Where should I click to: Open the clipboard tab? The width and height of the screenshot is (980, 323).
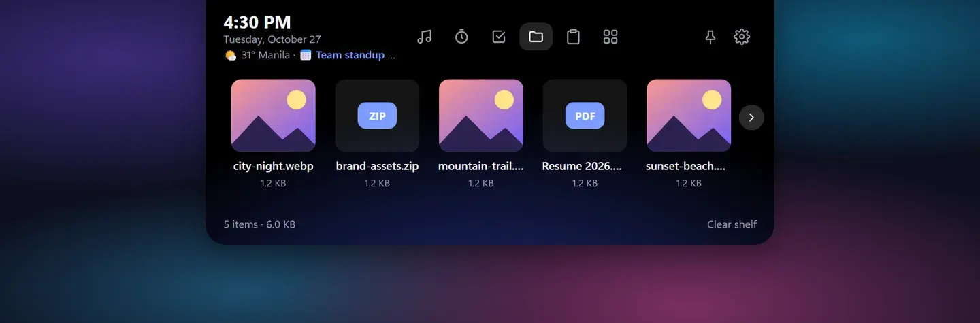(574, 37)
